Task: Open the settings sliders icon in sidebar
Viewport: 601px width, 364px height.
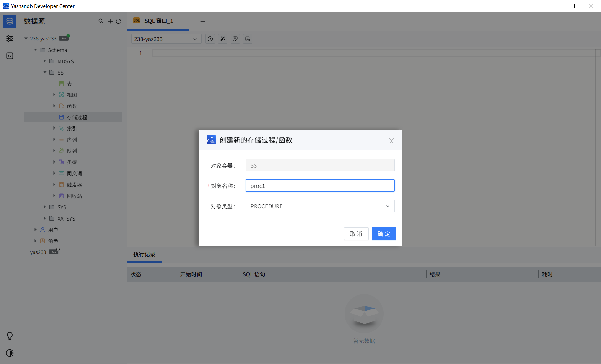Action: tap(9, 38)
